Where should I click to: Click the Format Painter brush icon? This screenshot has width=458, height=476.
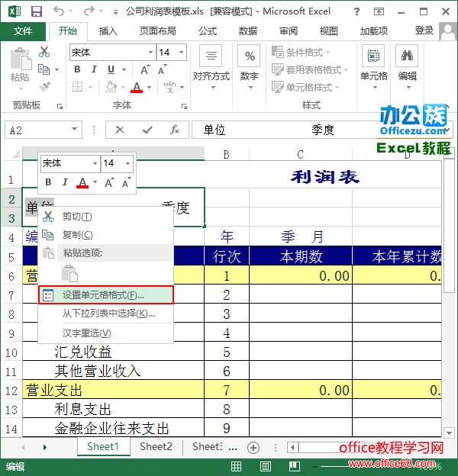tap(44, 86)
